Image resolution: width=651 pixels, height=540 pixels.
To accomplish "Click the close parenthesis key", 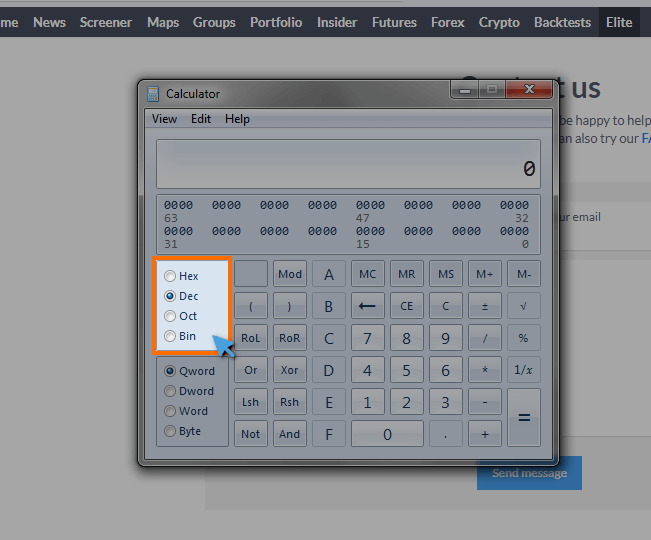I will (x=290, y=306).
